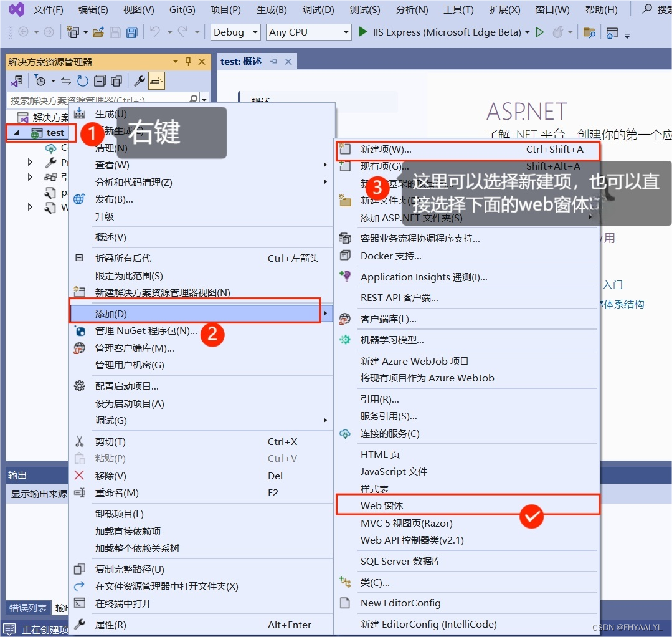672x637 pixels.
Task: Open the 帮助(H) menu
Action: 601,9
